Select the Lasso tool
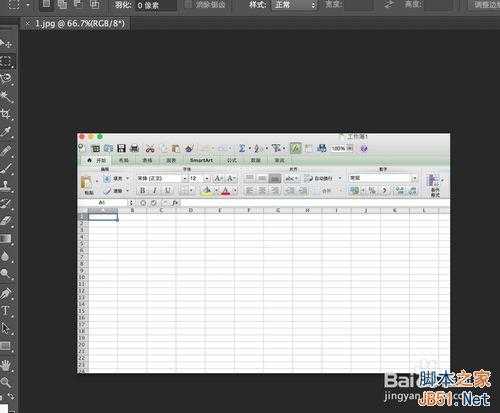Screen dimensions: 500x413 [6, 79]
